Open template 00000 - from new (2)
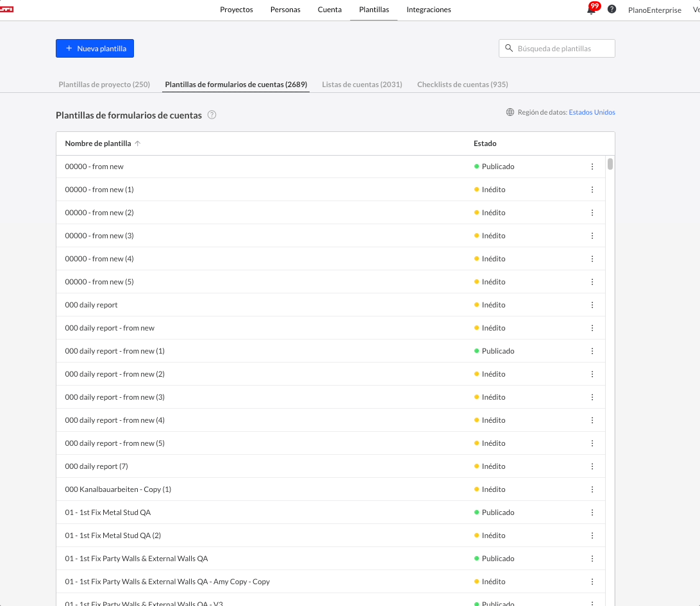Screen dimensions: 700x606 point(99,213)
